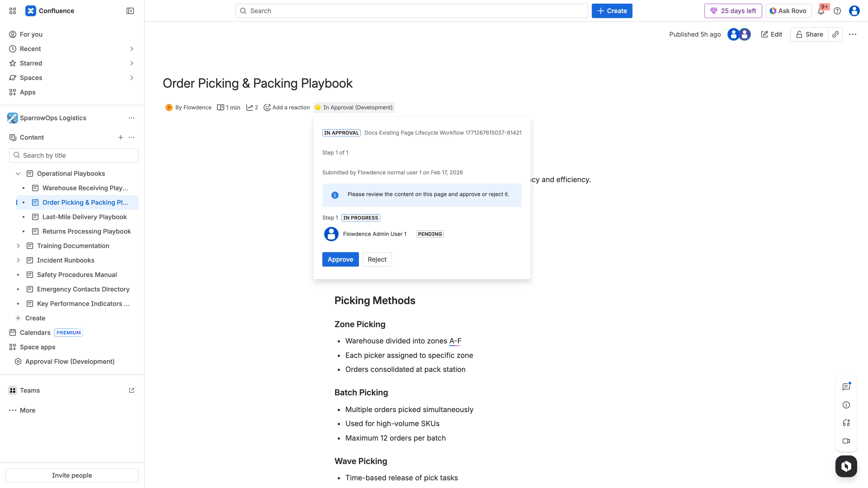The image size is (868, 488).
Task: Open the In Approval status dropdown
Action: click(x=354, y=107)
